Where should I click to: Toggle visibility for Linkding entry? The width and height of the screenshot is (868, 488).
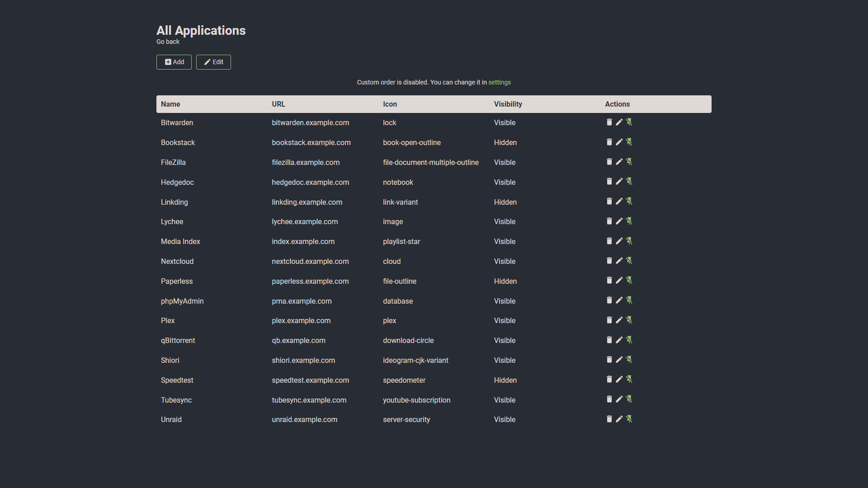click(630, 201)
